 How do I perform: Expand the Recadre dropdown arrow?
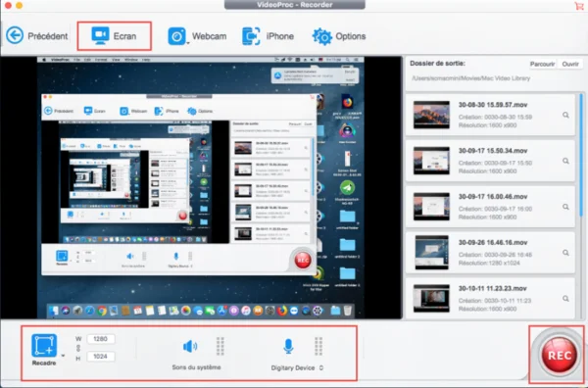pyautogui.click(x=63, y=356)
